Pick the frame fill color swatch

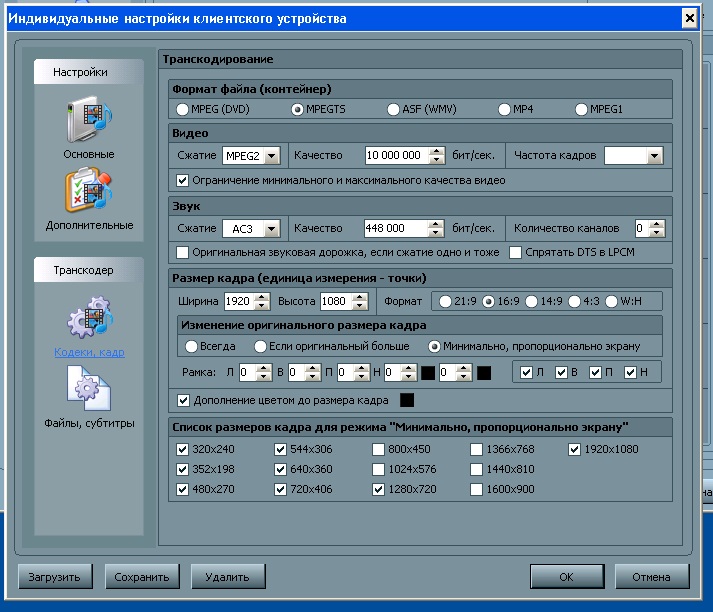pyautogui.click(x=407, y=401)
